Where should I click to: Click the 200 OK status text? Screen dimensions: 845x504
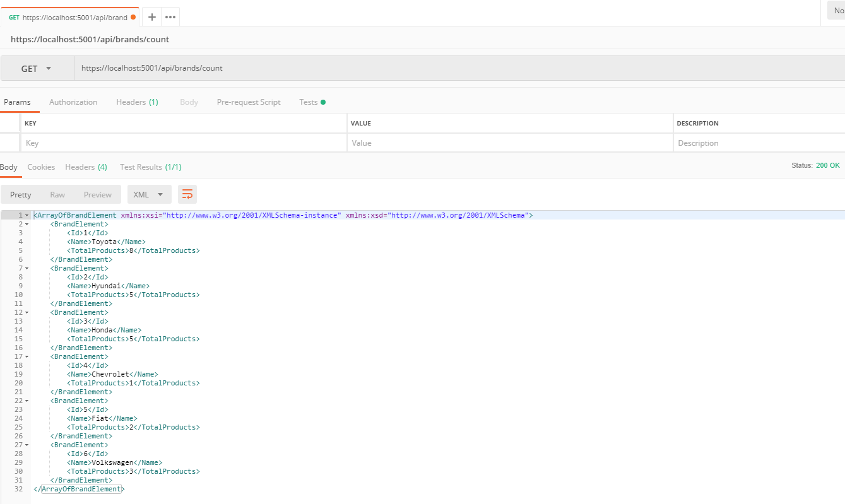[x=827, y=165]
